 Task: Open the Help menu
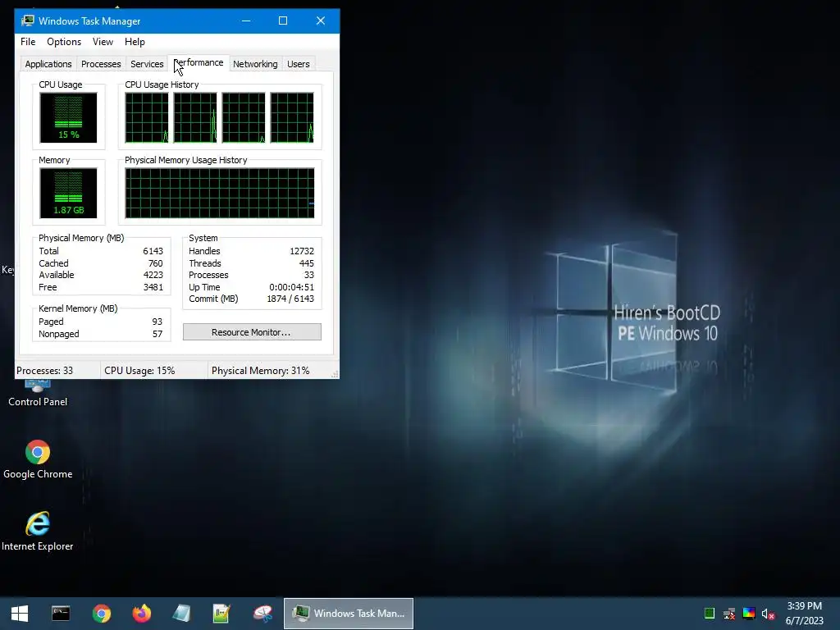135,42
